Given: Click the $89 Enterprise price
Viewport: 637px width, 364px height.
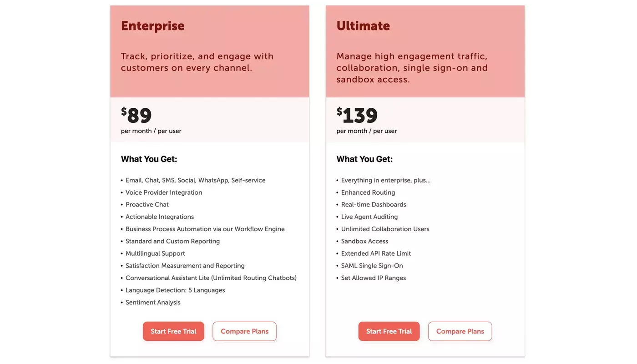Looking at the screenshot, I should [x=136, y=116].
